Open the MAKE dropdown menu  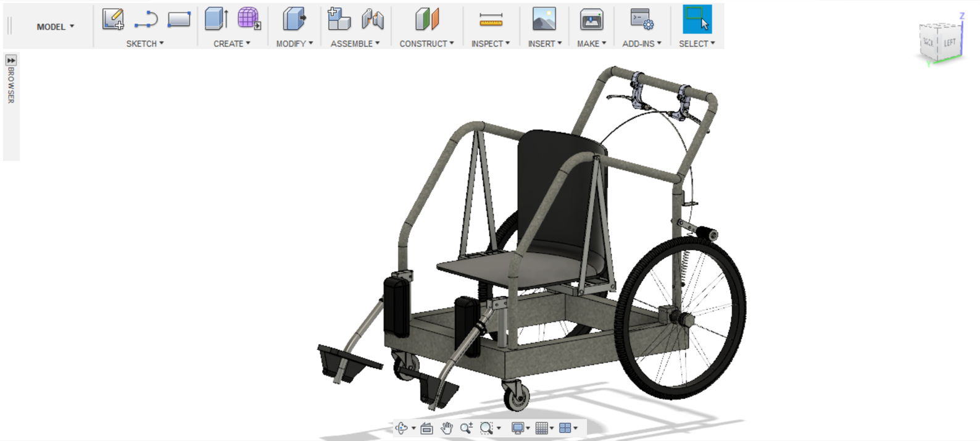click(x=591, y=44)
